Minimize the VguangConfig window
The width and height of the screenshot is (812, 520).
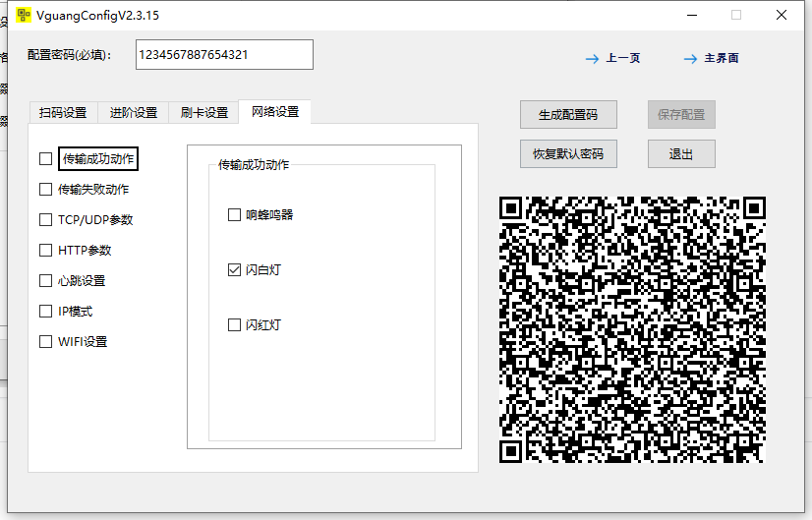(x=692, y=15)
